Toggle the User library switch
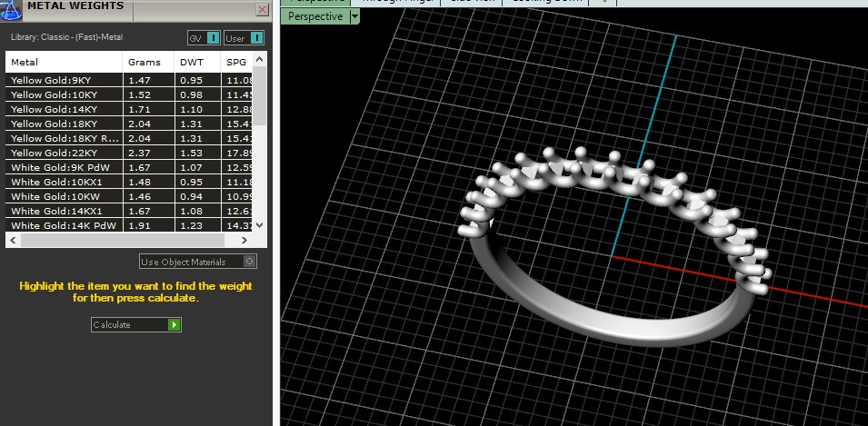This screenshot has width=868, height=426. [x=244, y=38]
